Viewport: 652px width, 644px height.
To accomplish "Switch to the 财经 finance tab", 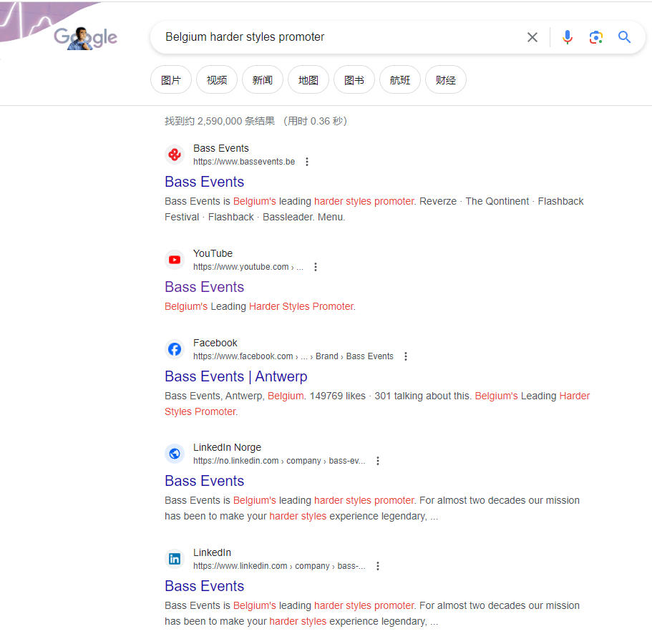I will tap(445, 80).
